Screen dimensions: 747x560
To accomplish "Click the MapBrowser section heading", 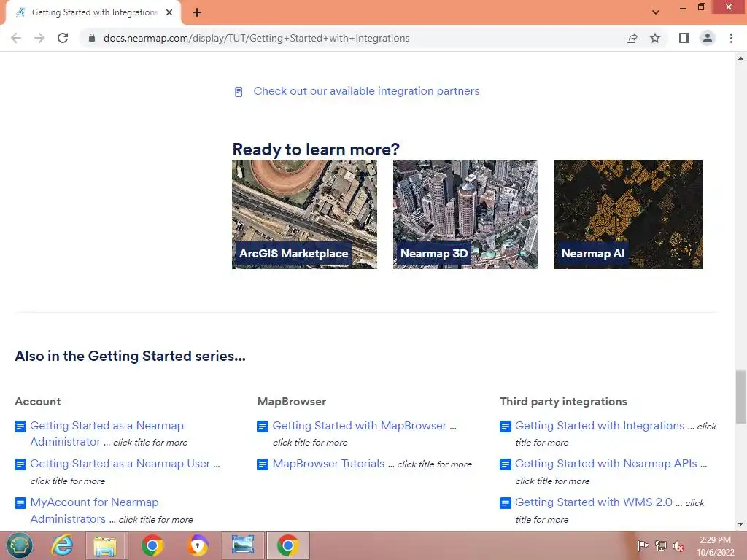I will click(x=292, y=402).
